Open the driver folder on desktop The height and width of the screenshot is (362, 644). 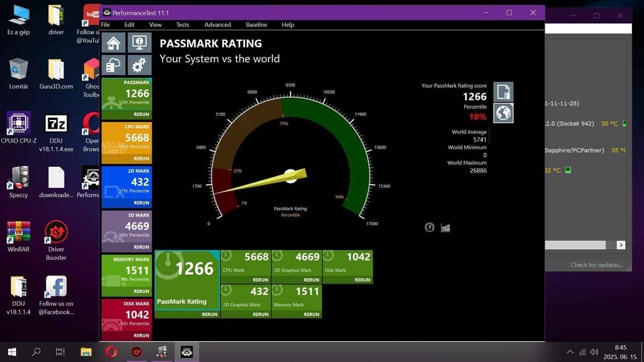tap(56, 20)
